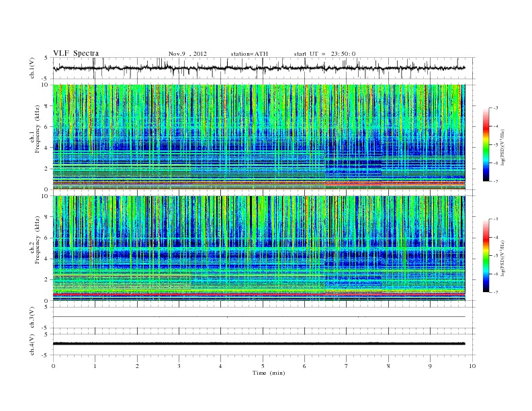This screenshot has height=411, width=532.
Task: Click the "Time (min)" x-axis label
Action: click(x=269, y=373)
